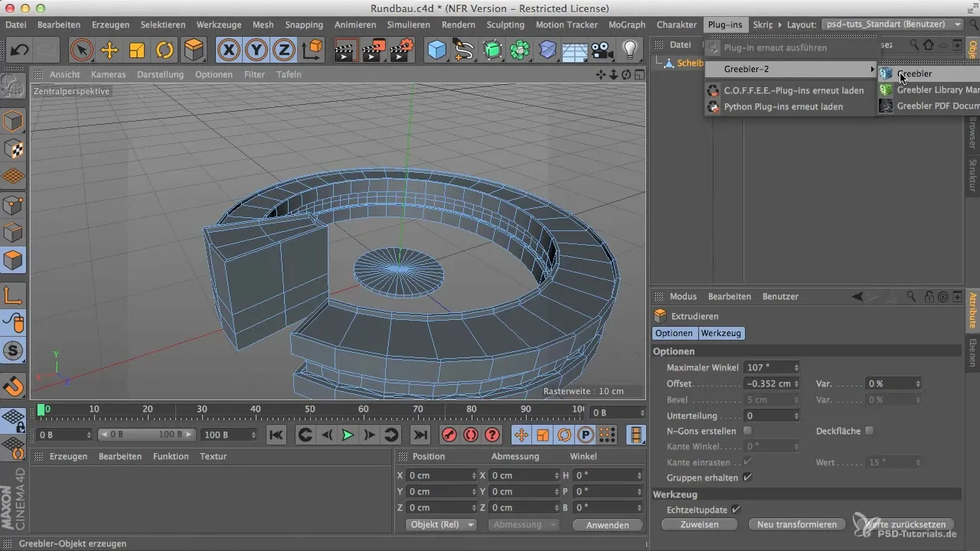
Task: Switch to the Werkzeug tab
Action: pos(721,334)
